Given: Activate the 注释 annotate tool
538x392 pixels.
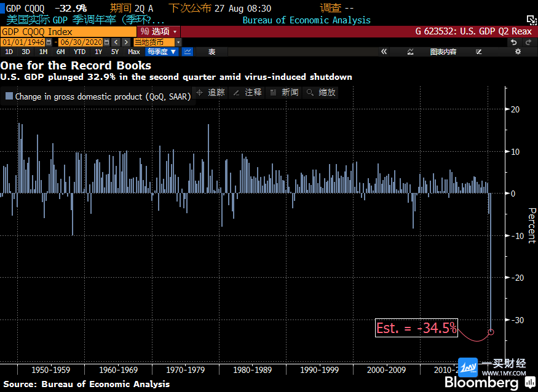Looking at the screenshot, I should pyautogui.click(x=248, y=92).
